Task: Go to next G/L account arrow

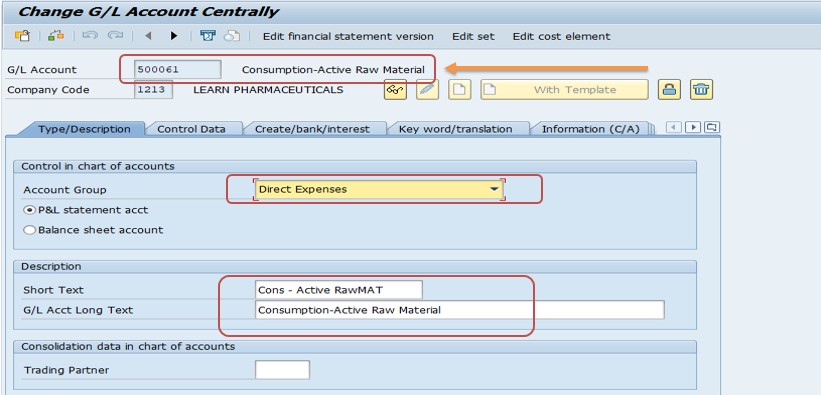Action: point(174,36)
